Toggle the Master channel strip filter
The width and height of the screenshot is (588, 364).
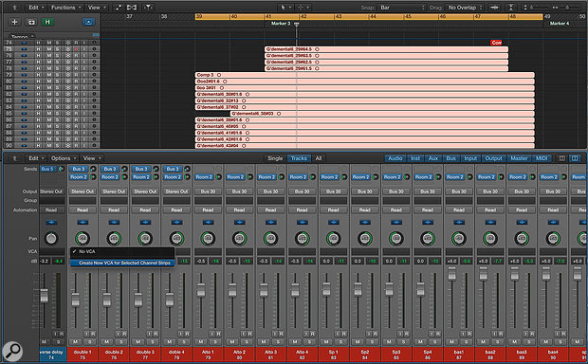519,158
